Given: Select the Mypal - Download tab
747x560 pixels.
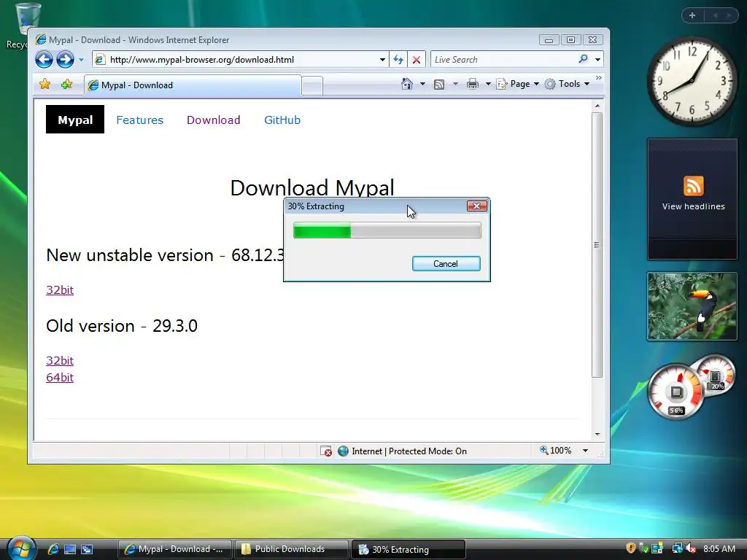Looking at the screenshot, I should tap(193, 85).
